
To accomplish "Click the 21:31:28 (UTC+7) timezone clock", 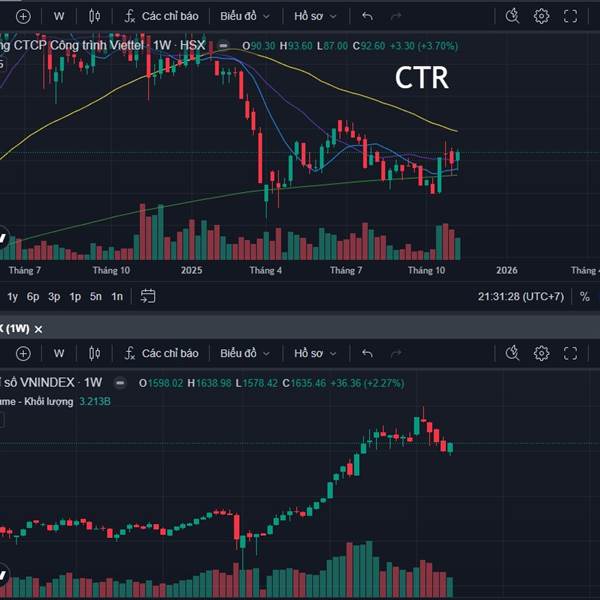I will [x=521, y=297].
